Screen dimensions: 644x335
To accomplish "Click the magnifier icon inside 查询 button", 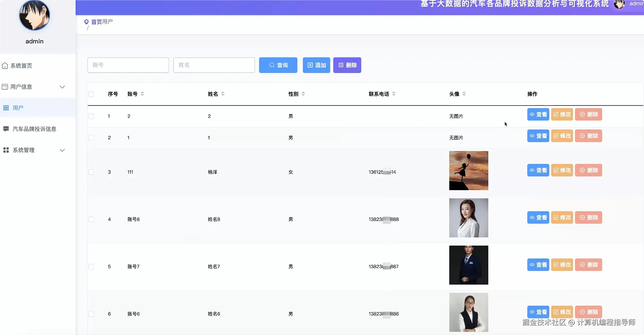I will (x=271, y=65).
